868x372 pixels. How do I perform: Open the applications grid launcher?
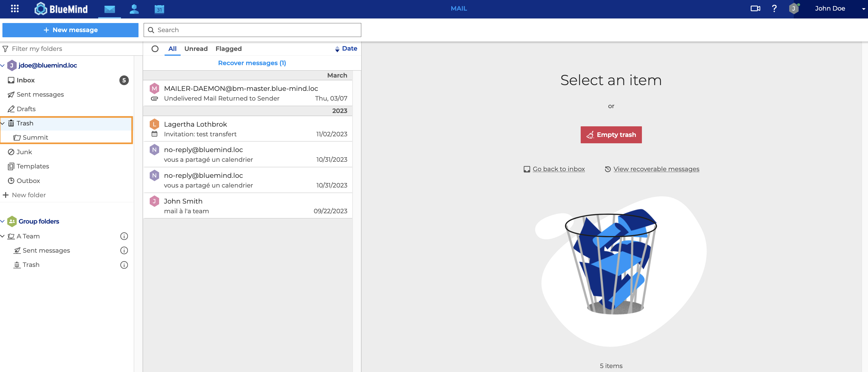[x=15, y=9]
